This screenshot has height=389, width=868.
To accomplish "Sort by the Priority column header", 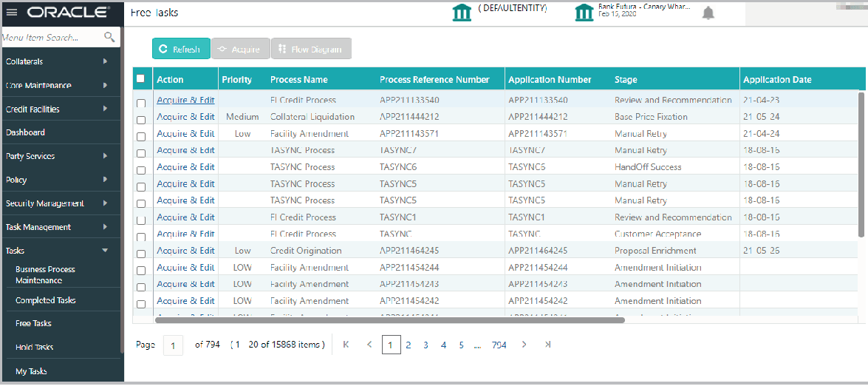I will (237, 80).
